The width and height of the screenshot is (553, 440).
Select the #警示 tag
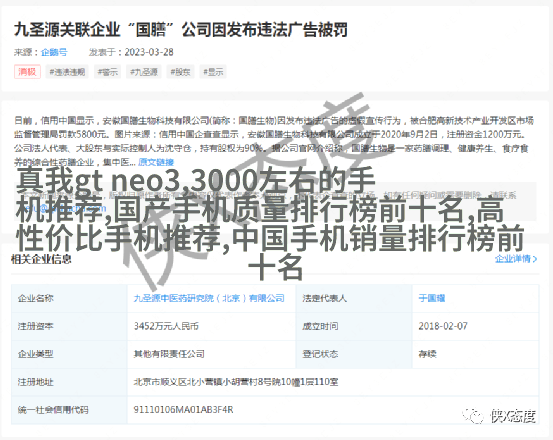click(x=108, y=72)
